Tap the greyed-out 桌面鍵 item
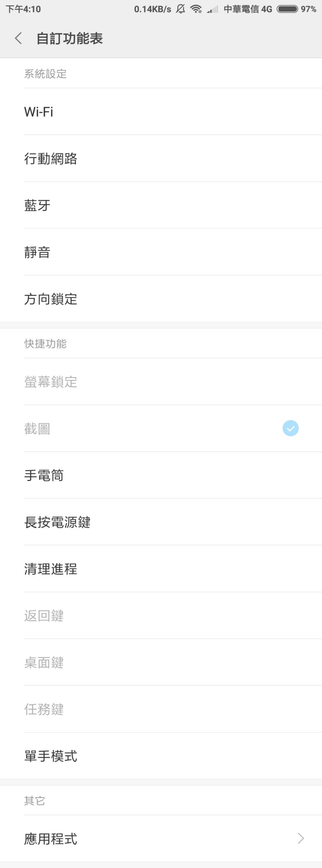Screen dimensions: 322x868 (x=161, y=662)
